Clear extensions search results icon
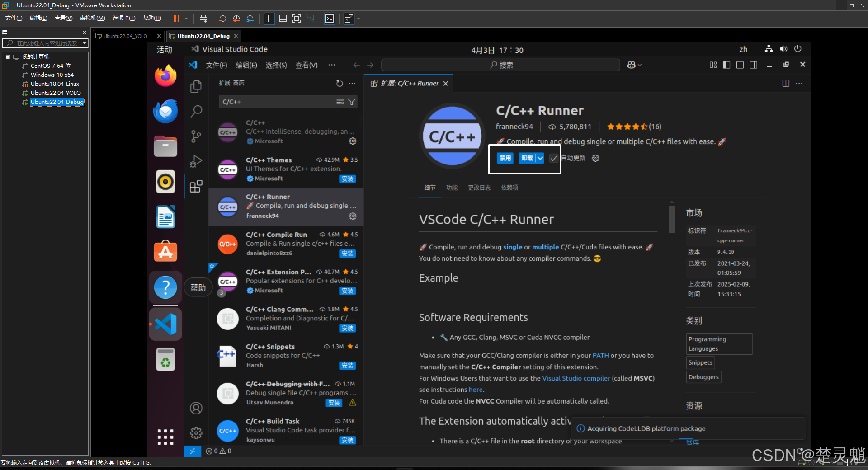868x470 pixels. point(340,102)
